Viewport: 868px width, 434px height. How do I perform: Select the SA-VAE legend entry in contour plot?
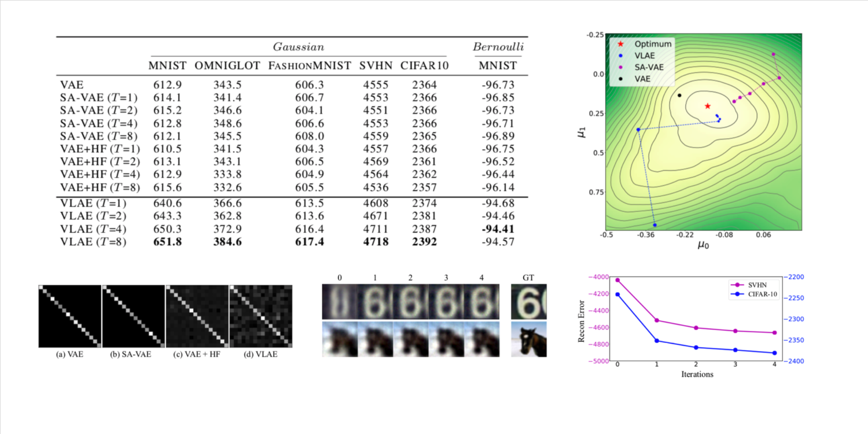click(x=641, y=68)
